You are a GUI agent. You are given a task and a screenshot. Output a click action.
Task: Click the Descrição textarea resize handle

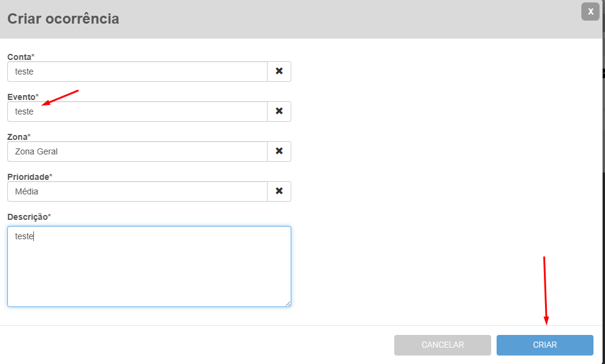[288, 303]
